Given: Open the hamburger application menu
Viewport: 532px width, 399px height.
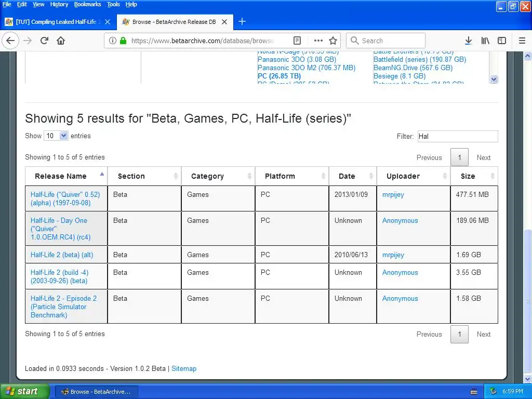Looking at the screenshot, I should coord(522,41).
